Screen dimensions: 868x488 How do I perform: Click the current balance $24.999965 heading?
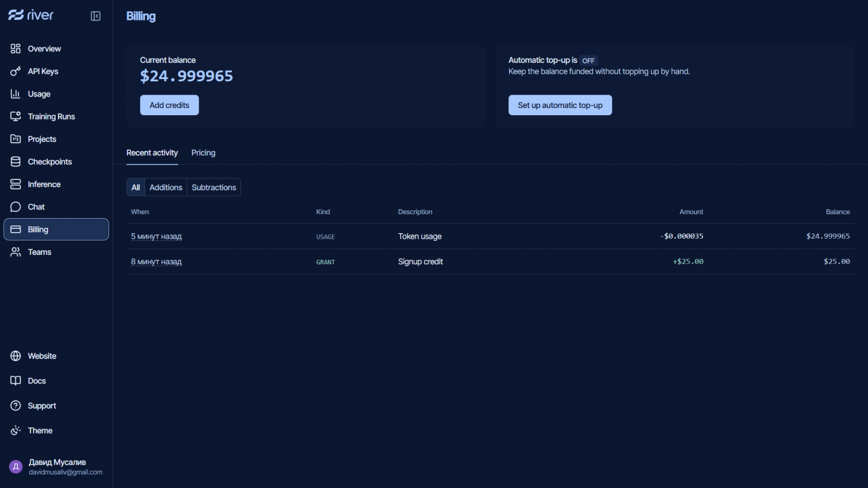click(186, 76)
